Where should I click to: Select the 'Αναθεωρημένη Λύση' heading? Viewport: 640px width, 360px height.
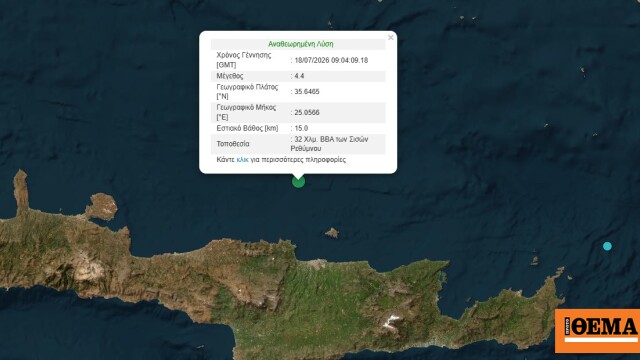coord(300,44)
